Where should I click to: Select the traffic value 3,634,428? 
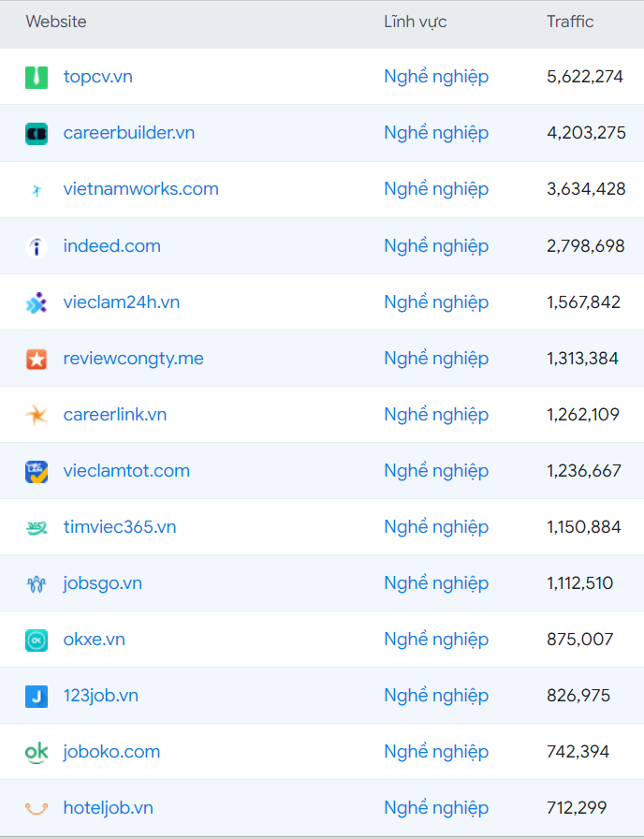(586, 189)
